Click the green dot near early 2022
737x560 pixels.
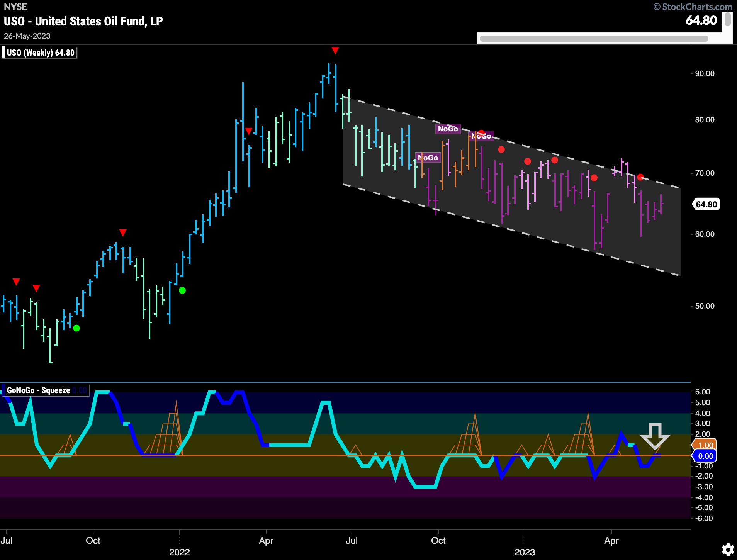coord(182,290)
